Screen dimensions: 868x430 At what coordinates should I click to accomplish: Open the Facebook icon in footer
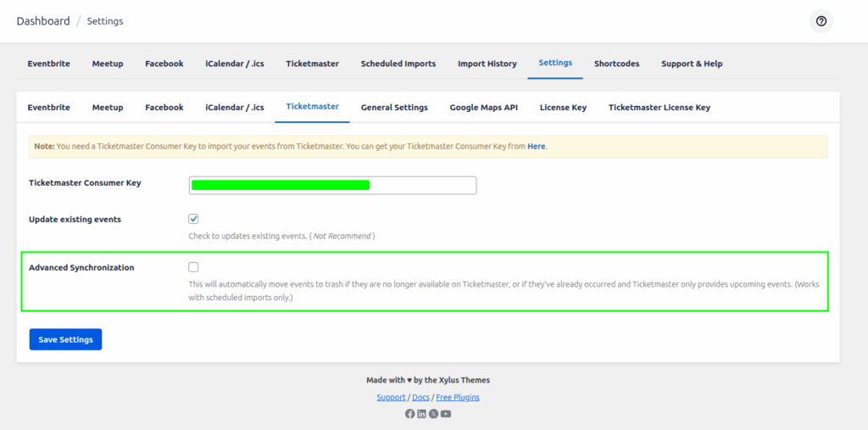pos(410,414)
